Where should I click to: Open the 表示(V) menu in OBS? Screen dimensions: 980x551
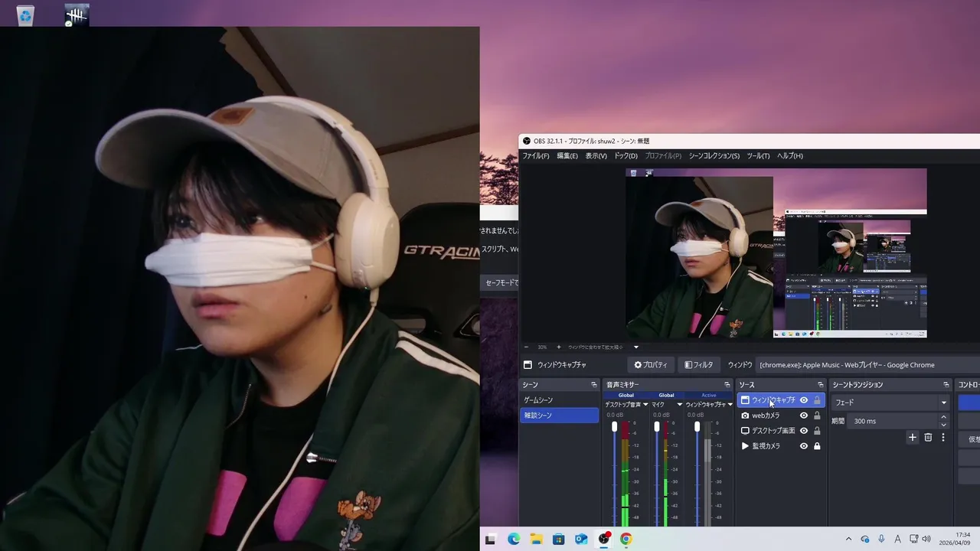pos(596,156)
